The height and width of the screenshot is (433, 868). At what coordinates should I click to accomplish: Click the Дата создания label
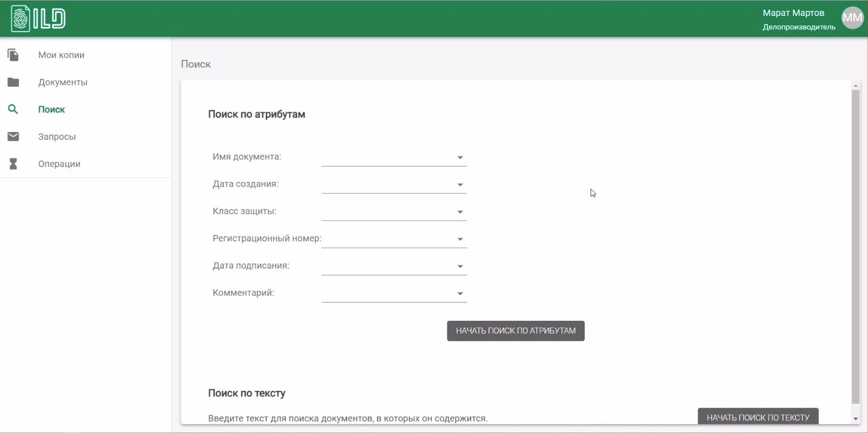245,184
